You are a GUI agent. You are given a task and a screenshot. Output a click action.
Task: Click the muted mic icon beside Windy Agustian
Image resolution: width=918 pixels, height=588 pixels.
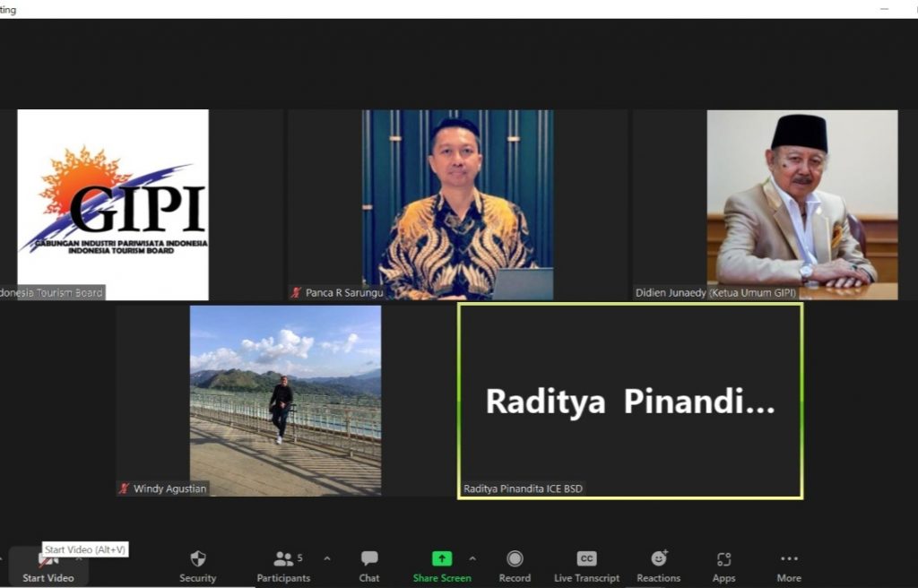pyautogui.click(x=125, y=489)
